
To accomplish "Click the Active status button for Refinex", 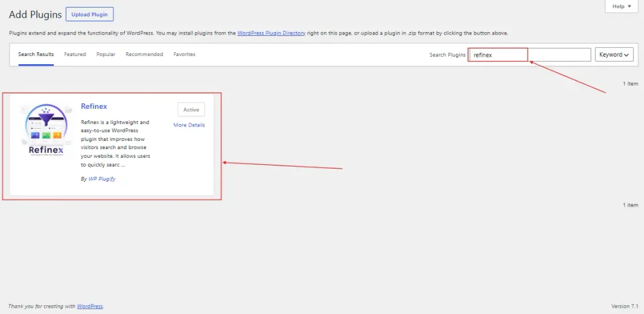I will tap(191, 109).
